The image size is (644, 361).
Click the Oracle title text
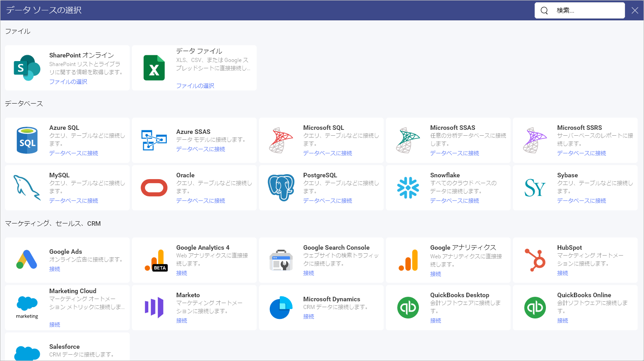pyautogui.click(x=185, y=176)
